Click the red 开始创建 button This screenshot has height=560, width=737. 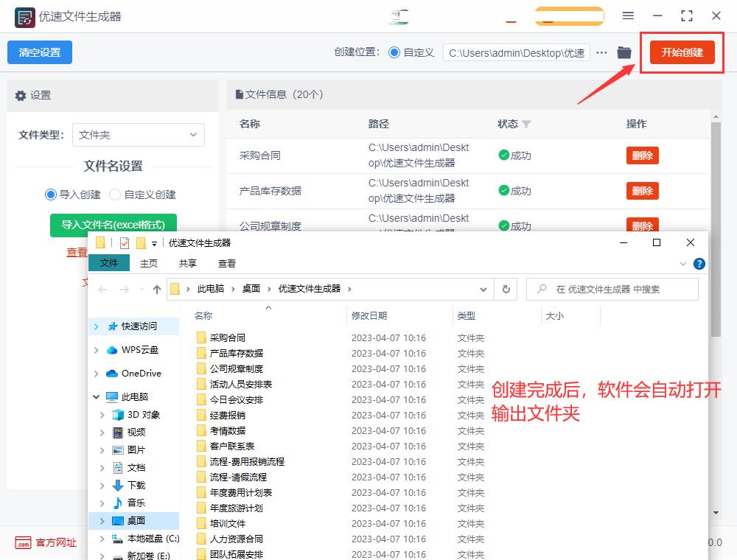681,52
